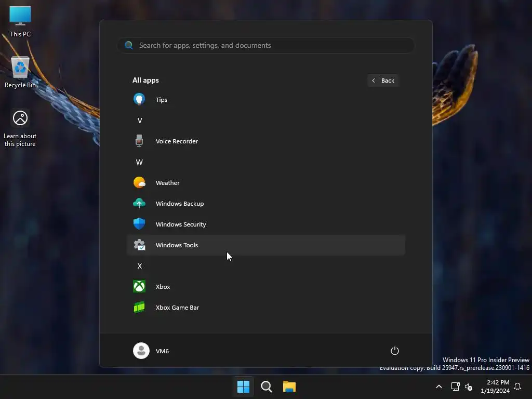The height and width of the screenshot is (399, 532).
Task: Click the network status tray icon
Action: (455, 387)
